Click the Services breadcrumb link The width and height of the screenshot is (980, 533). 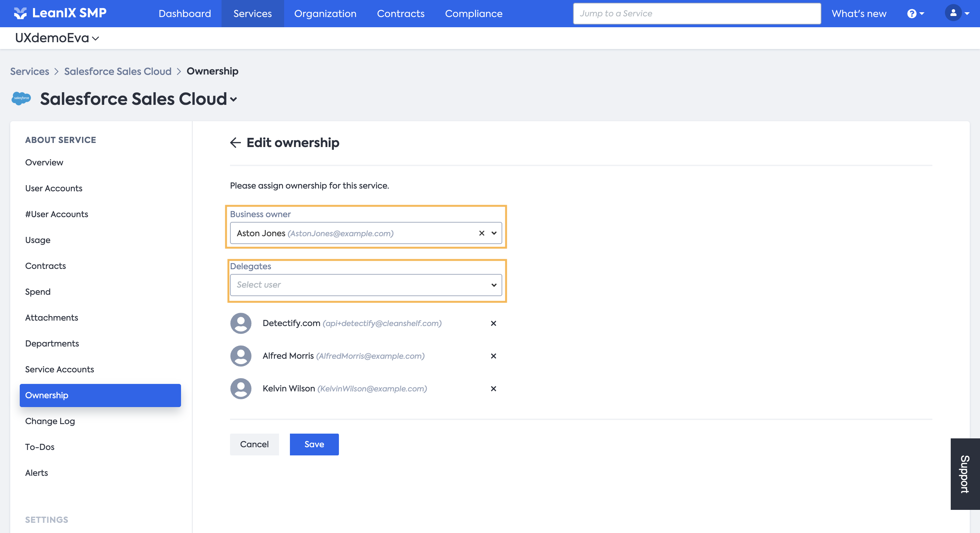[x=29, y=71]
